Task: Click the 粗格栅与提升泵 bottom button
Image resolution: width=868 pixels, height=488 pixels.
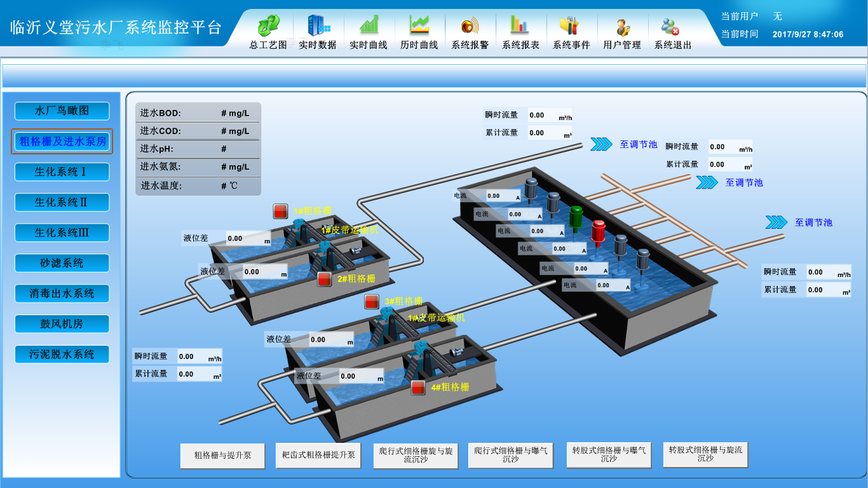Action: 222,456
